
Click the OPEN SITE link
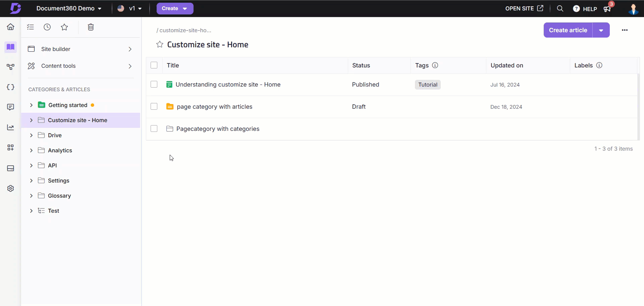click(x=524, y=9)
